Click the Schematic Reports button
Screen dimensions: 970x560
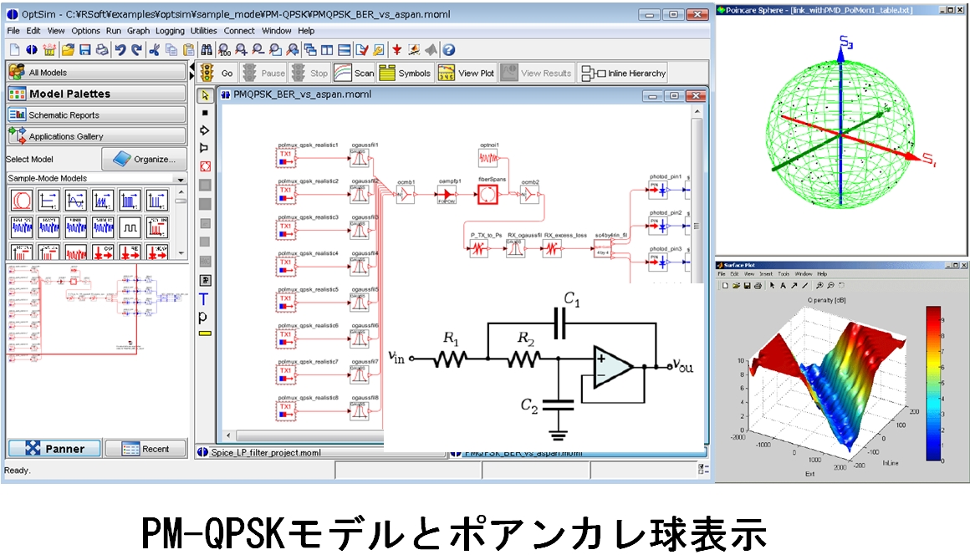pos(96,115)
